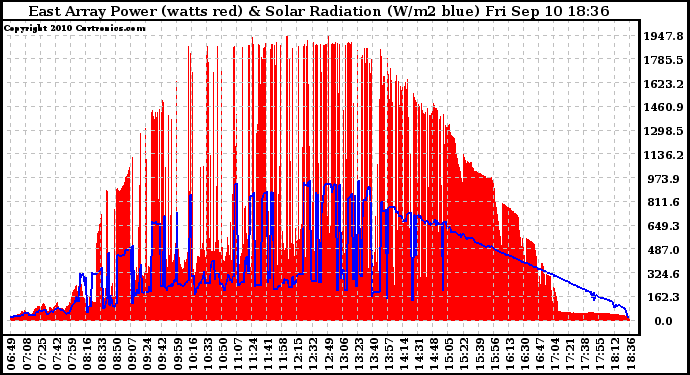
Task: Click the 17:21 time label
Action: pos(569,354)
